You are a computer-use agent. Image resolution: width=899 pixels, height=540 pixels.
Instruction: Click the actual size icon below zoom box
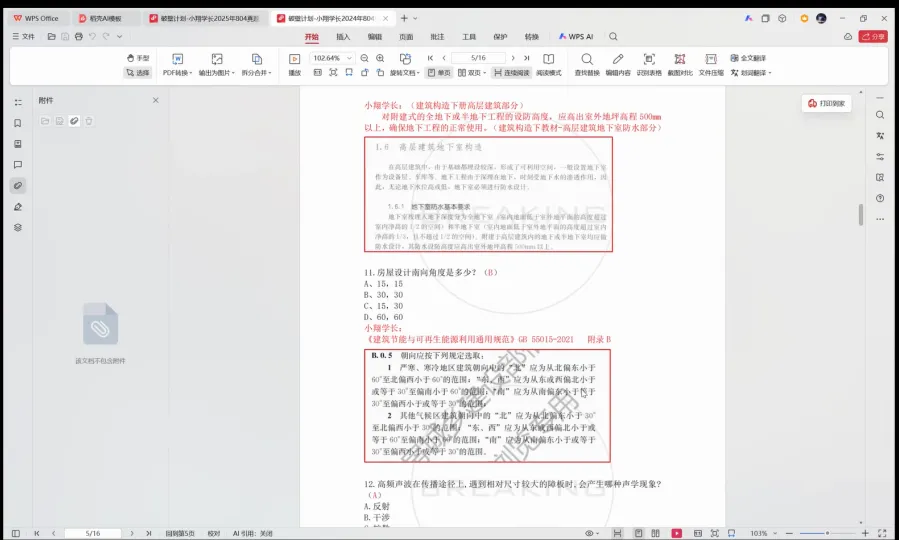click(x=317, y=73)
